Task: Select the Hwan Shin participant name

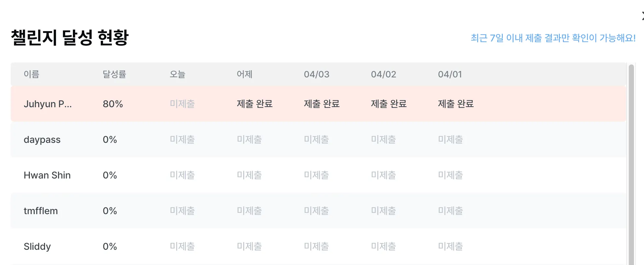Action: (47, 175)
